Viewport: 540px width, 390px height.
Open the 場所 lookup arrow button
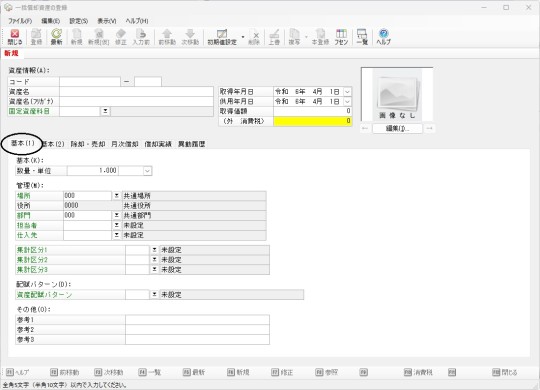point(117,196)
